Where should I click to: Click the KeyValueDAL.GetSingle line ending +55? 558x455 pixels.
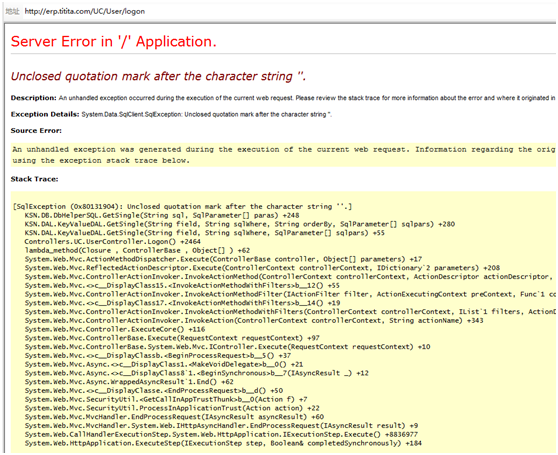pos(205,233)
